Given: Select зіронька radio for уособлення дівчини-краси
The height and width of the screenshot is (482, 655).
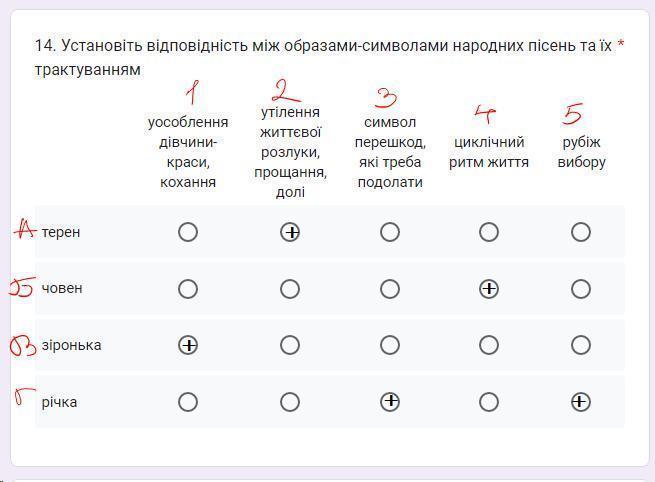Looking at the screenshot, I should tap(187, 345).
